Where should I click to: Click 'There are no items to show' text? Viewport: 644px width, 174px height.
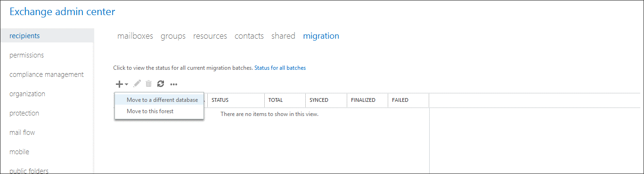click(x=269, y=114)
